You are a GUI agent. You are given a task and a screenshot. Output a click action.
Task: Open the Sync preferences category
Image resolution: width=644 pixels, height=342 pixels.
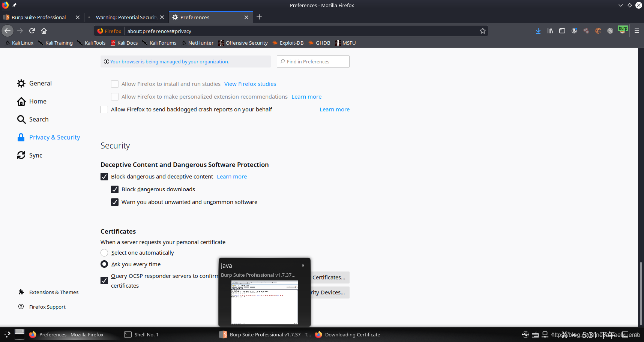30,155
